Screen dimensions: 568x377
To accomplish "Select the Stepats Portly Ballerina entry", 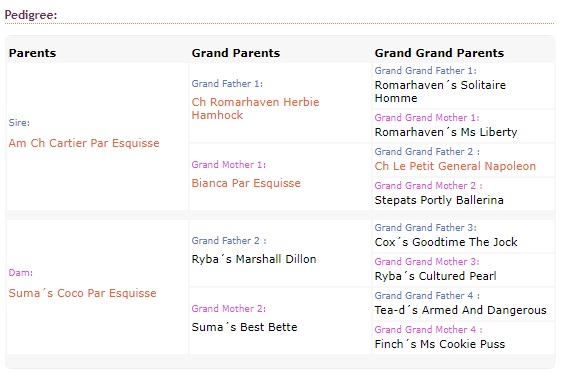I will (x=439, y=200).
